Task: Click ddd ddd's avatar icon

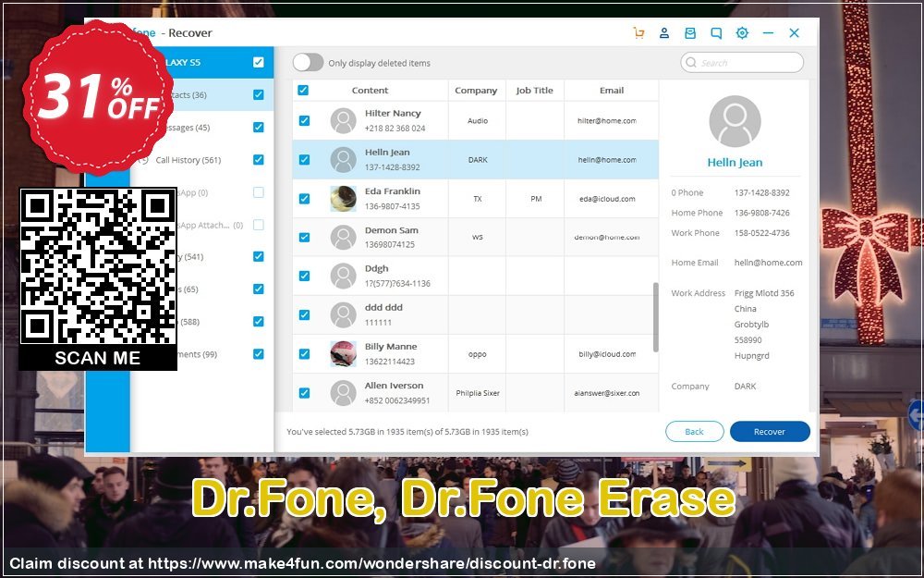Action: click(343, 315)
